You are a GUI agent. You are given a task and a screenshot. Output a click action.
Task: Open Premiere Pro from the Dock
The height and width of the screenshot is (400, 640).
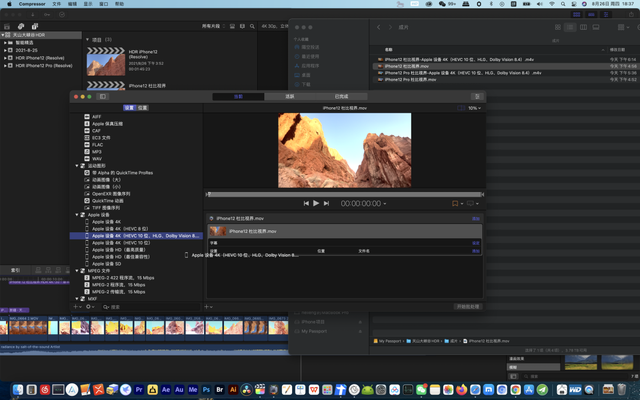139,389
